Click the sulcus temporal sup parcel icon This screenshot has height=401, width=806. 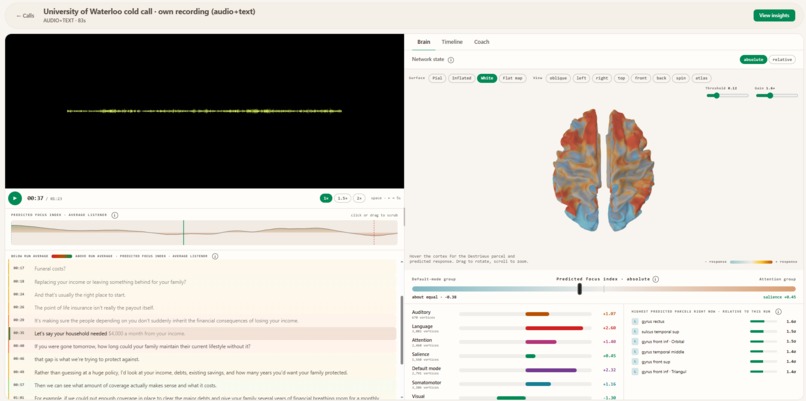[635, 331]
